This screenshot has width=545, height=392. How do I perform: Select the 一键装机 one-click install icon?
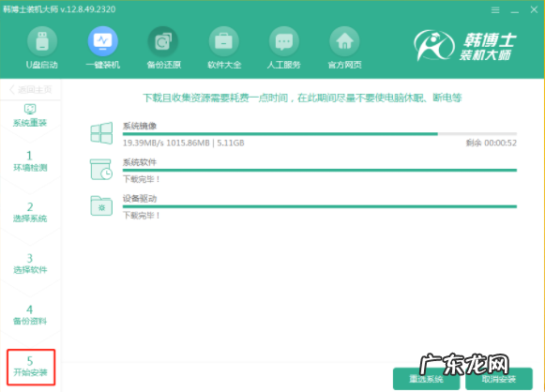point(103,41)
